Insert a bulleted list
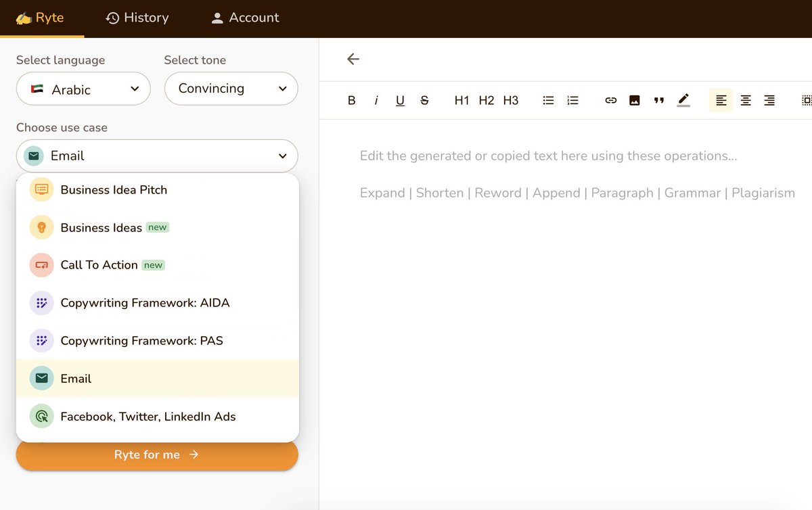Image resolution: width=812 pixels, height=510 pixels. [x=548, y=100]
